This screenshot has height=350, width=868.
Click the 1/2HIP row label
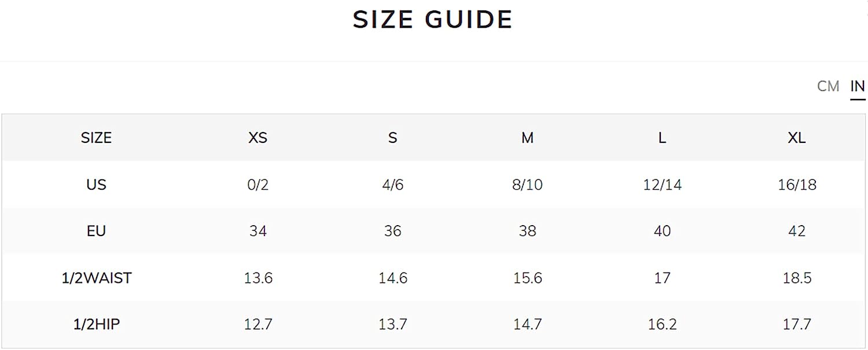click(x=97, y=325)
